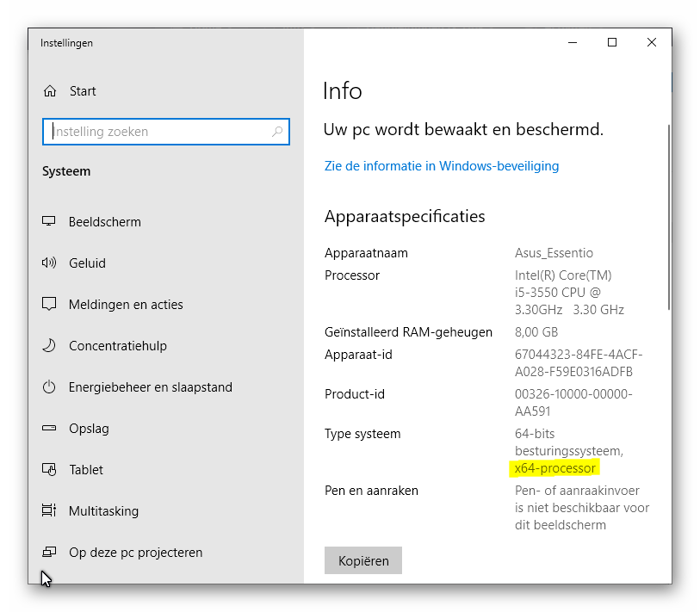The image size is (700, 612).
Task: Open Zie de informatie in Windows-beveiliging link
Action: [442, 166]
